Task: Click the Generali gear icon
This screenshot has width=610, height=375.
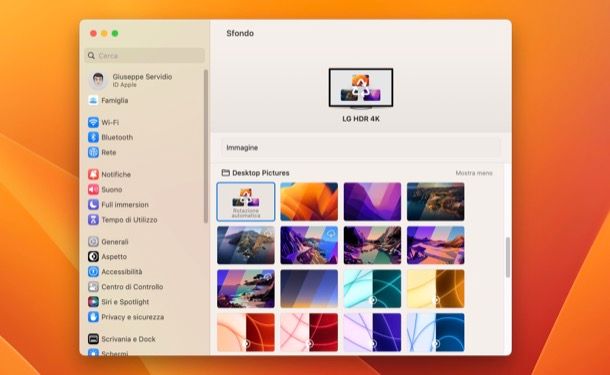Action: point(93,242)
